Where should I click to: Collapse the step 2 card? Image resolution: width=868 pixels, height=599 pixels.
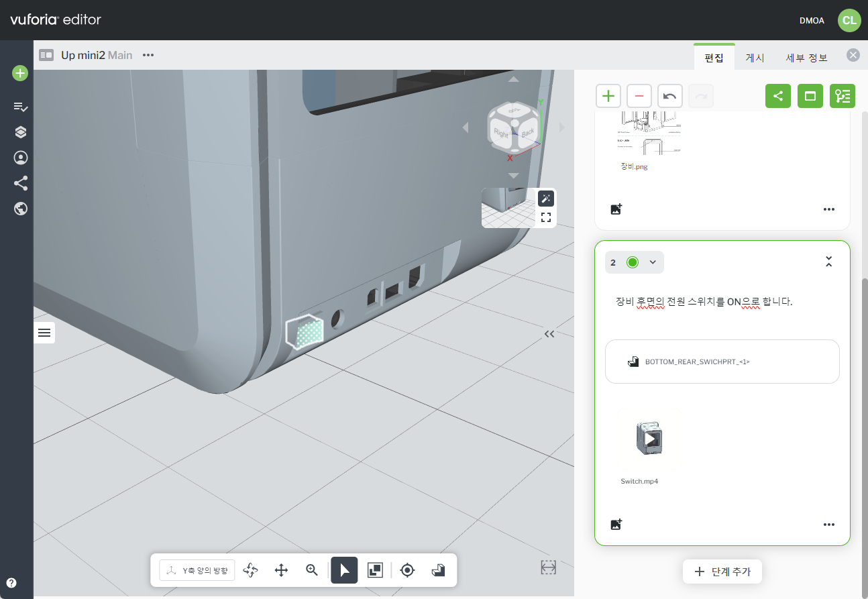pyautogui.click(x=828, y=262)
